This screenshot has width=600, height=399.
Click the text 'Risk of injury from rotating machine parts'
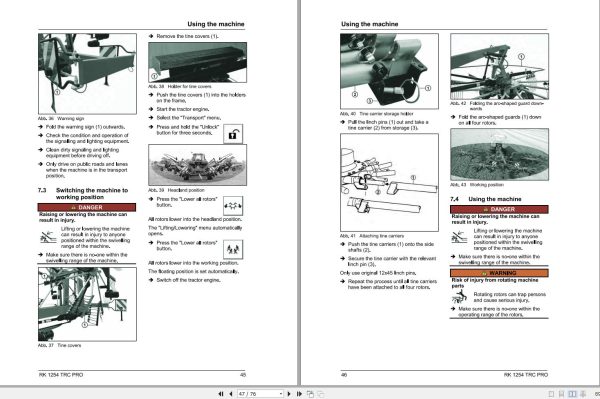point(495,283)
